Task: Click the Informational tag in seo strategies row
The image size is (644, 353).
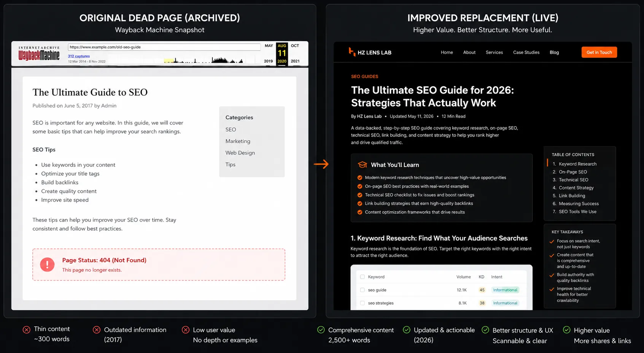Action: pyautogui.click(x=505, y=303)
